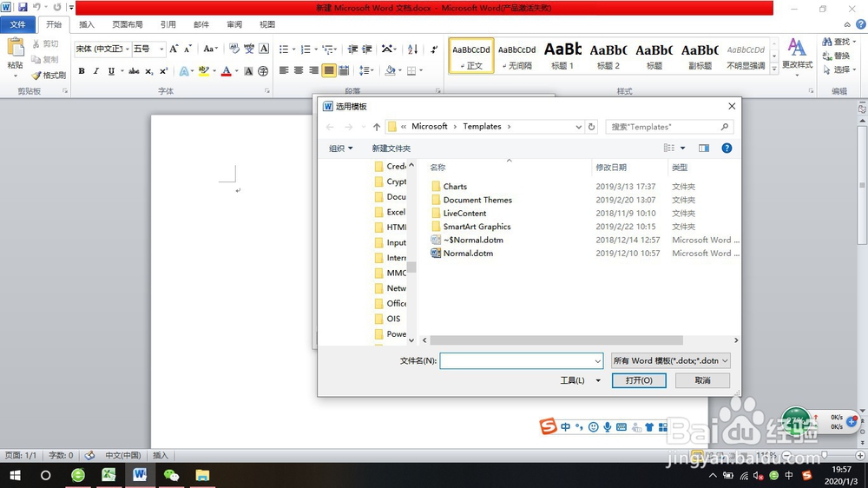Viewport: 868px width, 488px height.
Task: Click the Up folder arrow in dialog
Action: (377, 127)
